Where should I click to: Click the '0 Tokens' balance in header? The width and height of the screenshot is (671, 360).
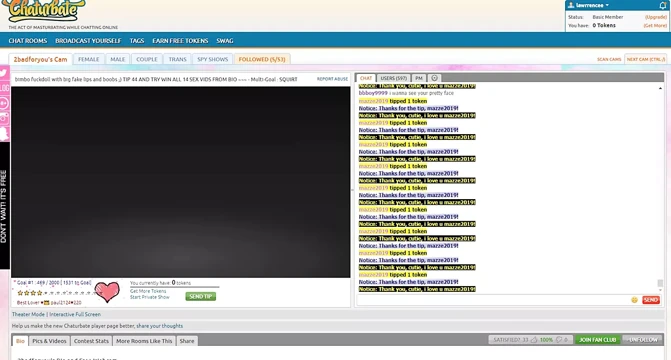coord(604,26)
